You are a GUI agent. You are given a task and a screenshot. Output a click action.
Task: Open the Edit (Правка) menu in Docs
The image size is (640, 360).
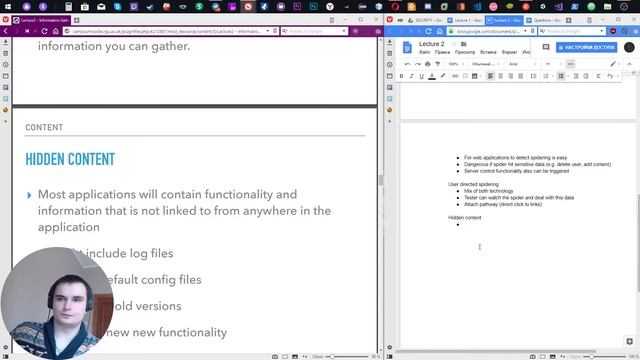442,52
